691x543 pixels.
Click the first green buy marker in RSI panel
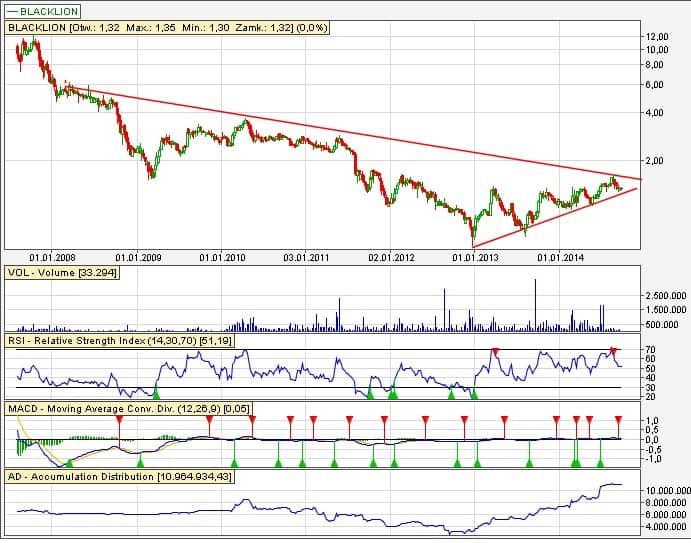[156, 395]
